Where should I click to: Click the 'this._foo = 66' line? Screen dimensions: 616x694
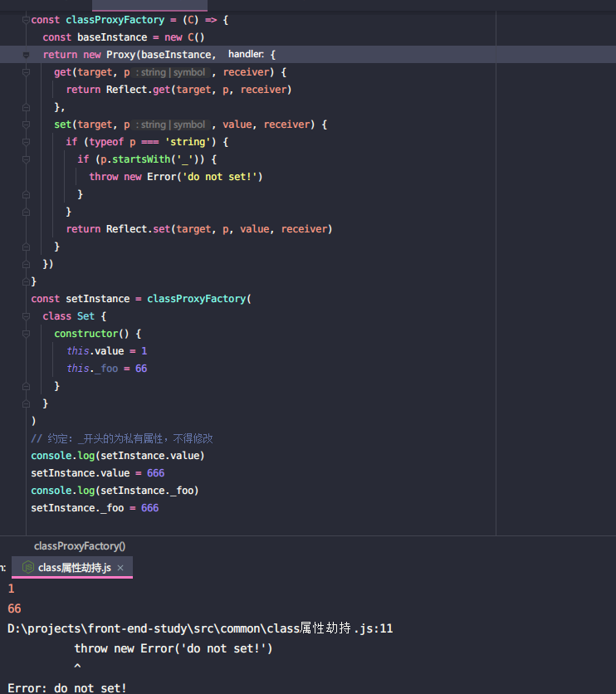[106, 369]
